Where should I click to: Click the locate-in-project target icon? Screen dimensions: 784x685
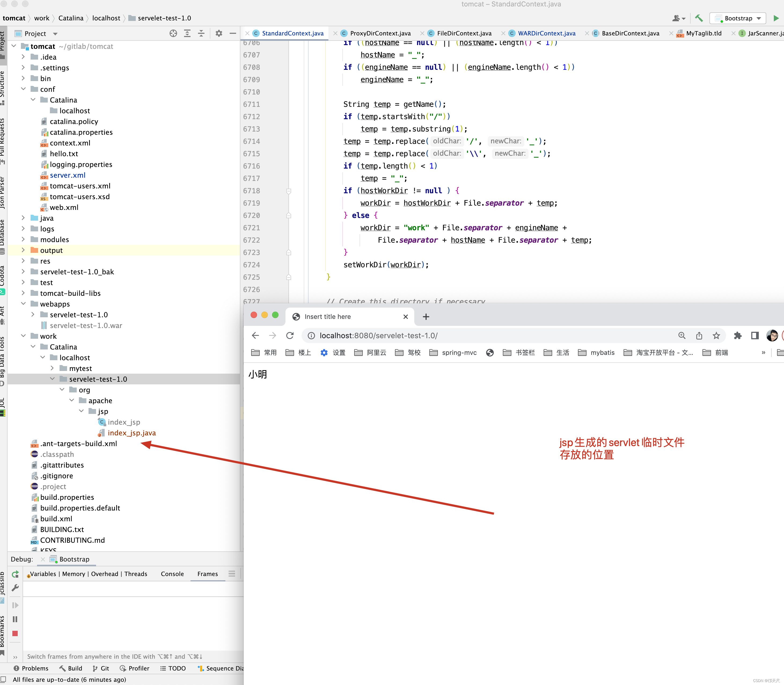tap(173, 34)
